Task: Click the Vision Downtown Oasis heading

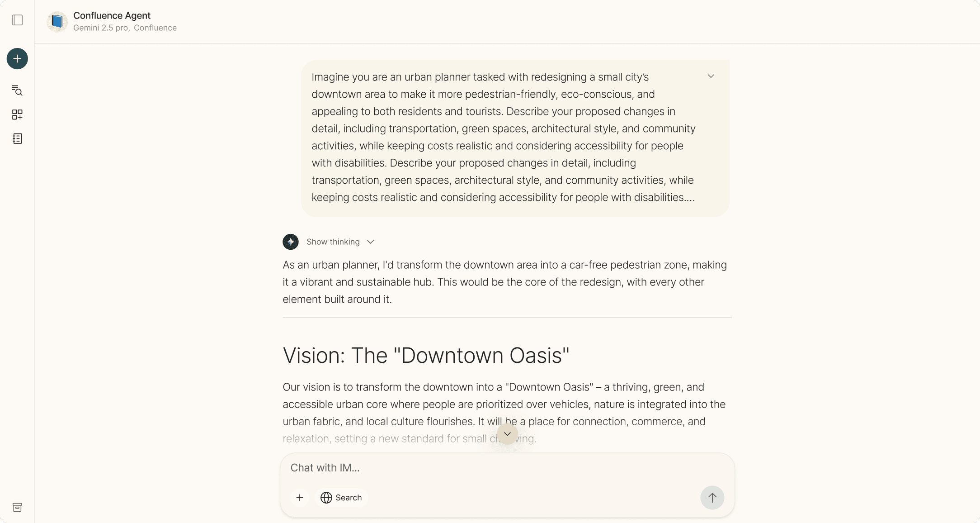Action: [426, 355]
